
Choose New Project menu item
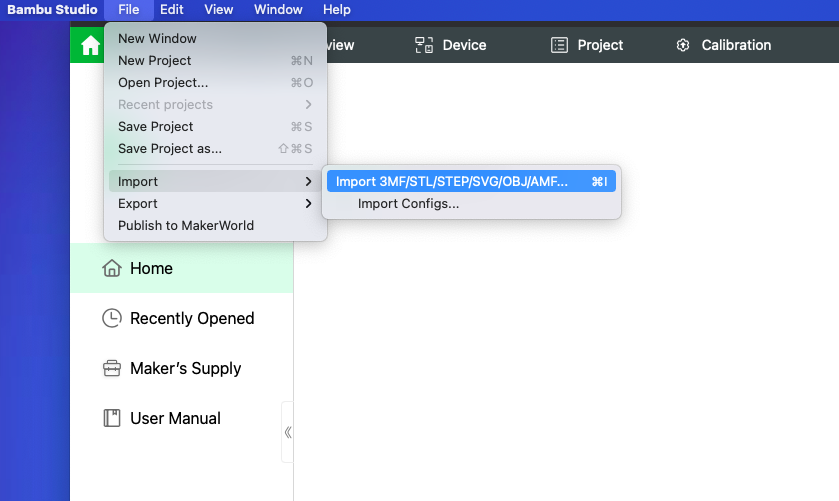coord(215,60)
